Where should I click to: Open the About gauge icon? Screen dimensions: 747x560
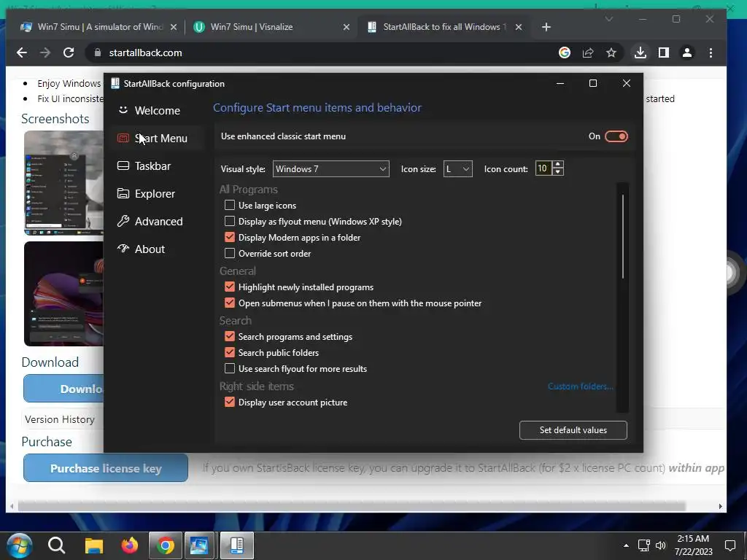click(x=123, y=249)
